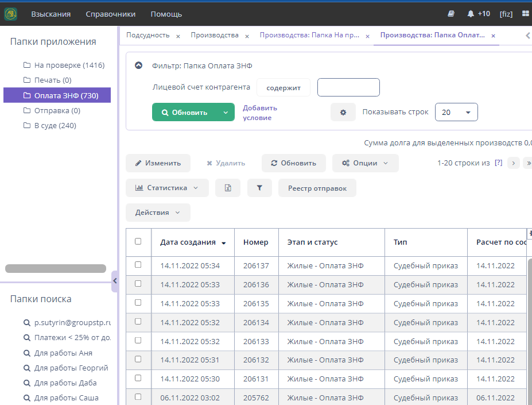Screen dimensions: 532x405
Task: Open the Справочники menu
Action: coord(111,14)
